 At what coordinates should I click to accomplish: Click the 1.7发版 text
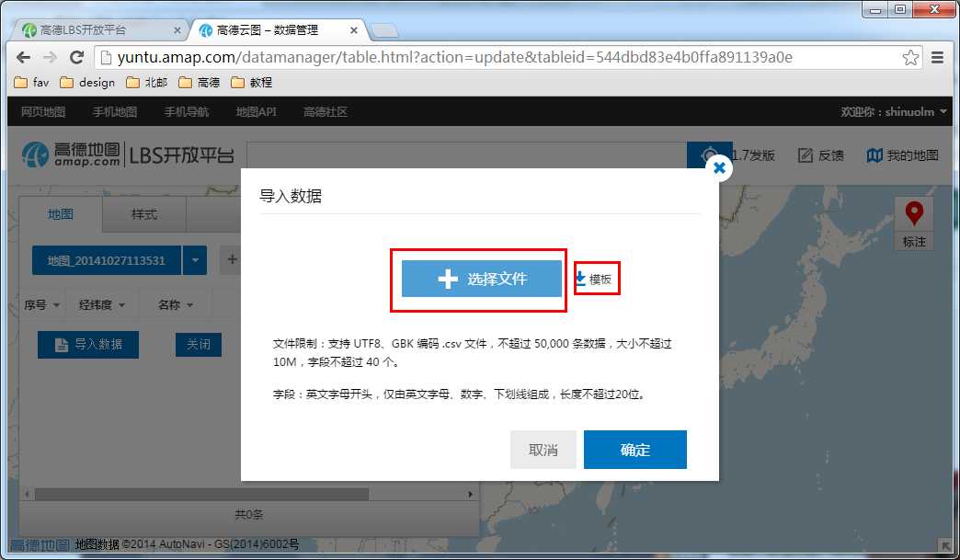coord(754,155)
